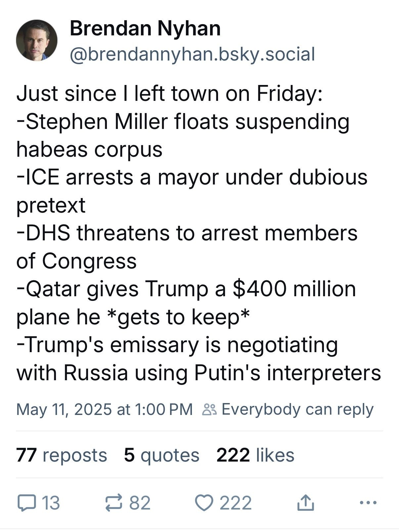The height and width of the screenshot is (532, 399).
Task: Tap the repost arrows icon
Action: pos(114,503)
